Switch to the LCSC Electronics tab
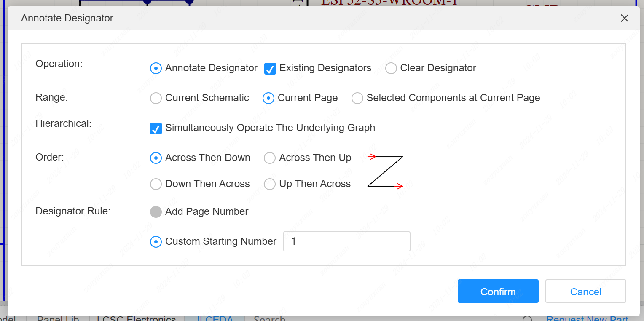The width and height of the screenshot is (644, 321). point(136,318)
